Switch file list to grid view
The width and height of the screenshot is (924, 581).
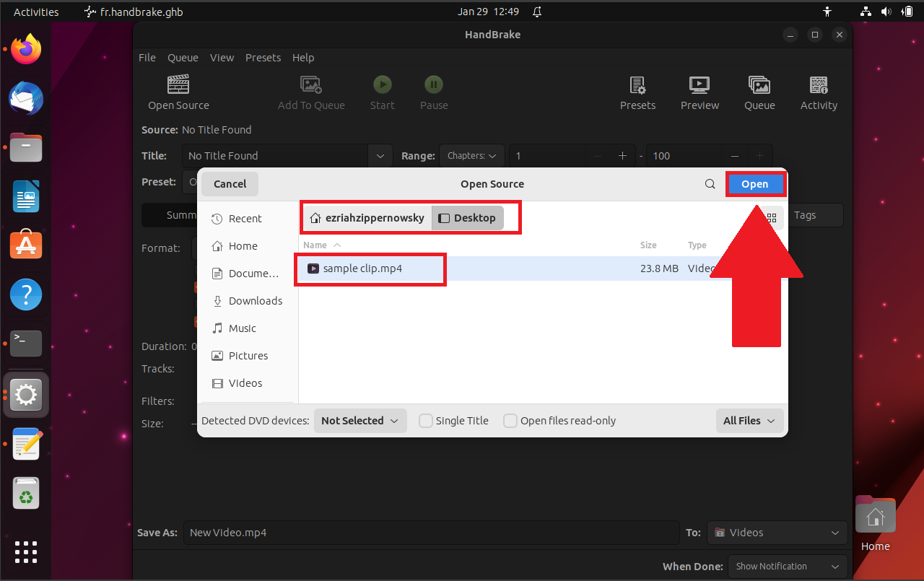coord(771,217)
